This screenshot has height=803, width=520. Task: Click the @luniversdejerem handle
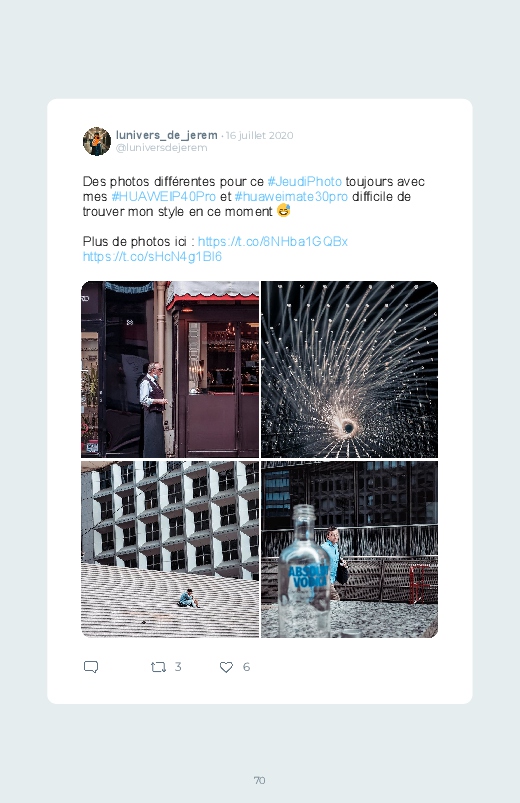(161, 147)
